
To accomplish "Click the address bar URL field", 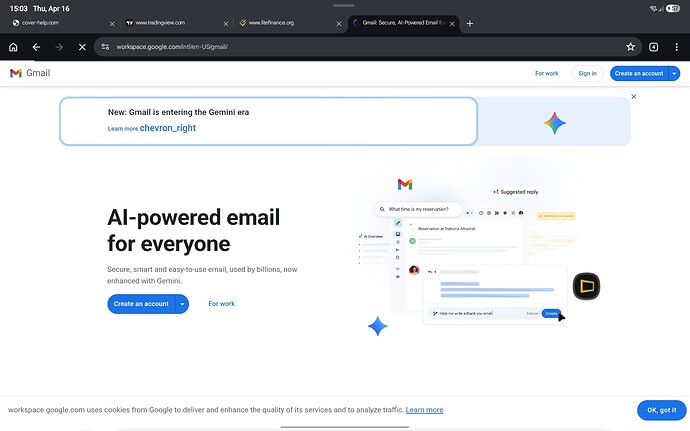I will pyautogui.click(x=367, y=47).
